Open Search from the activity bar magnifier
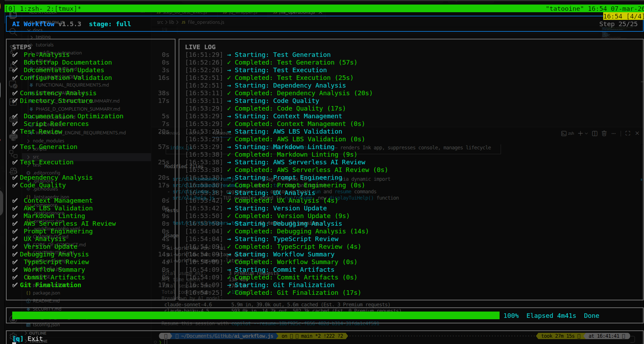 (x=14, y=32)
